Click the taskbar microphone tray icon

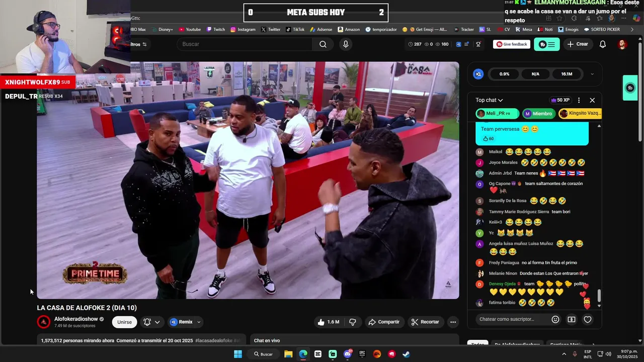575,354
